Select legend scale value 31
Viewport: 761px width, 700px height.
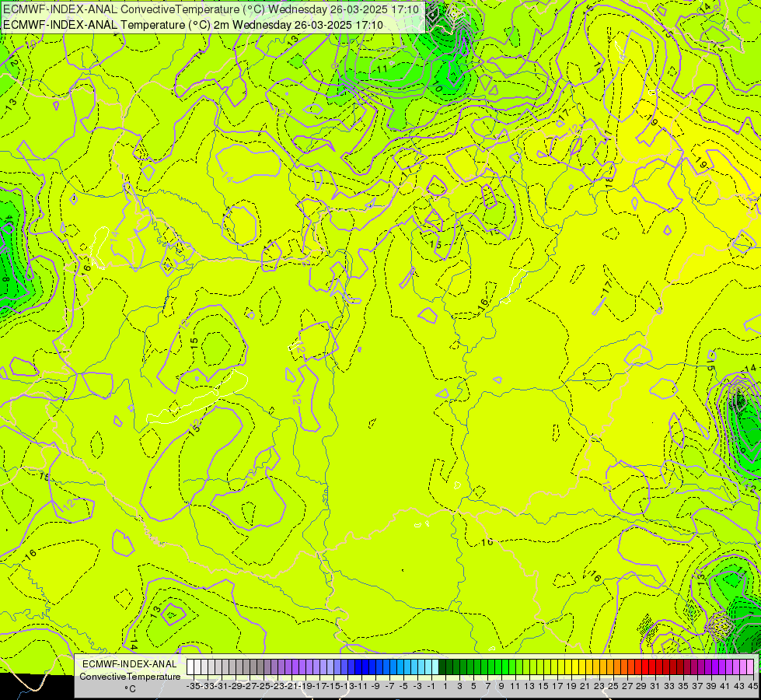point(655,686)
